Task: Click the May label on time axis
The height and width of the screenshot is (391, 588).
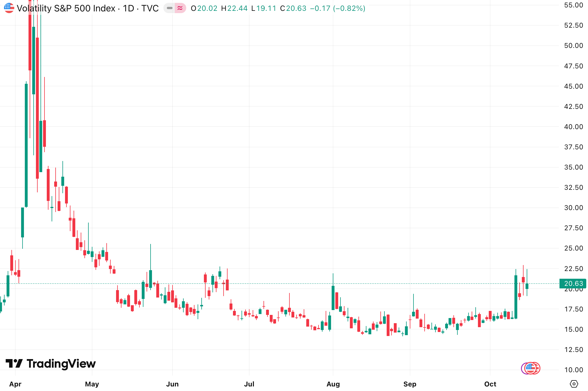Action: point(92,384)
